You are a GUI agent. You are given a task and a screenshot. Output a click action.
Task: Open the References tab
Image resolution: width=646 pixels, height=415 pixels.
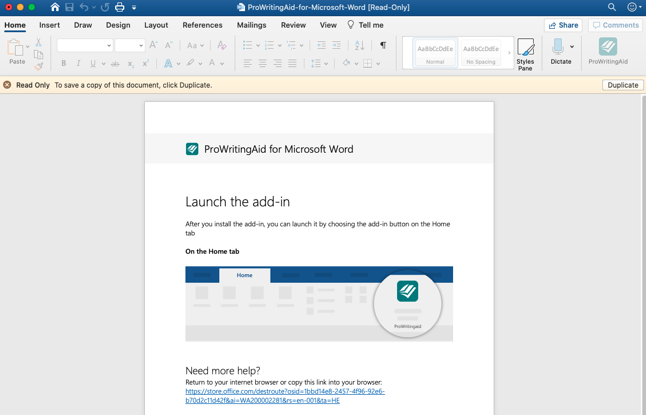pos(202,25)
